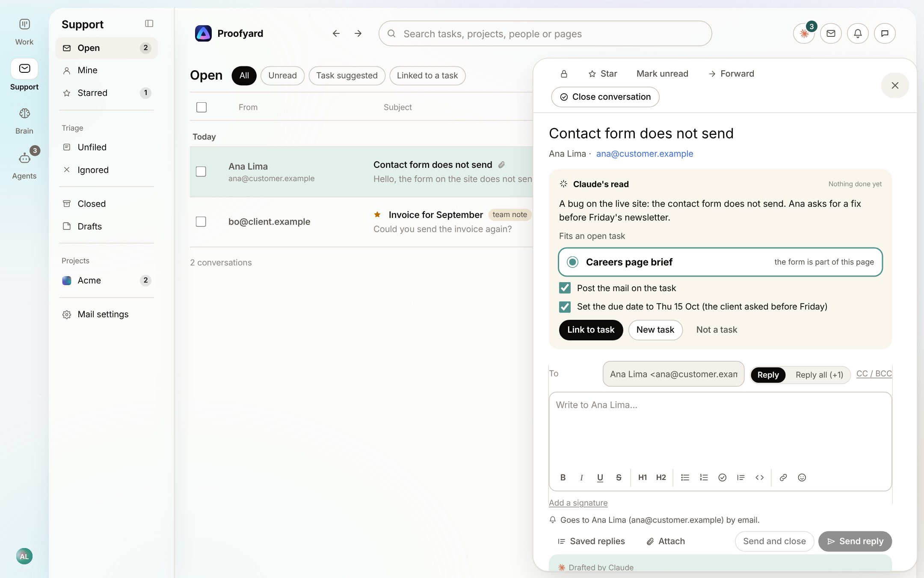924x578 pixels.
Task: Open the Brain section icon
Action: pyautogui.click(x=24, y=113)
